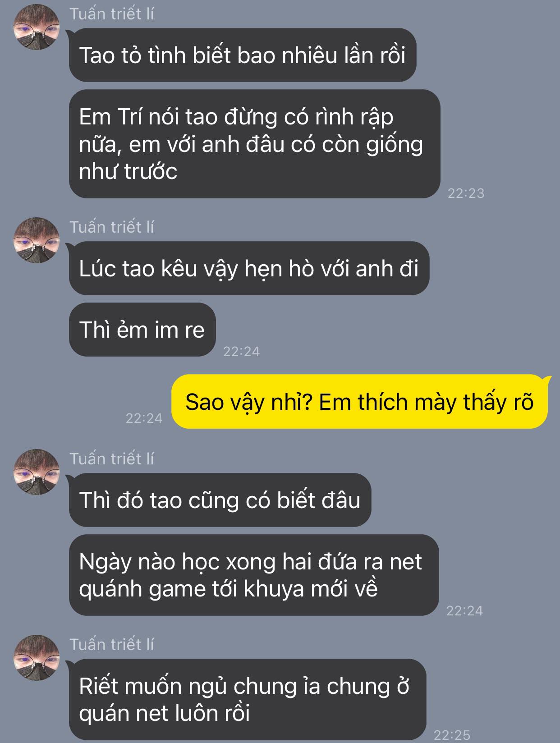Select the 'Ngày nào học xong hai đứa ra net' message
The height and width of the screenshot is (743, 560).
[254, 575]
